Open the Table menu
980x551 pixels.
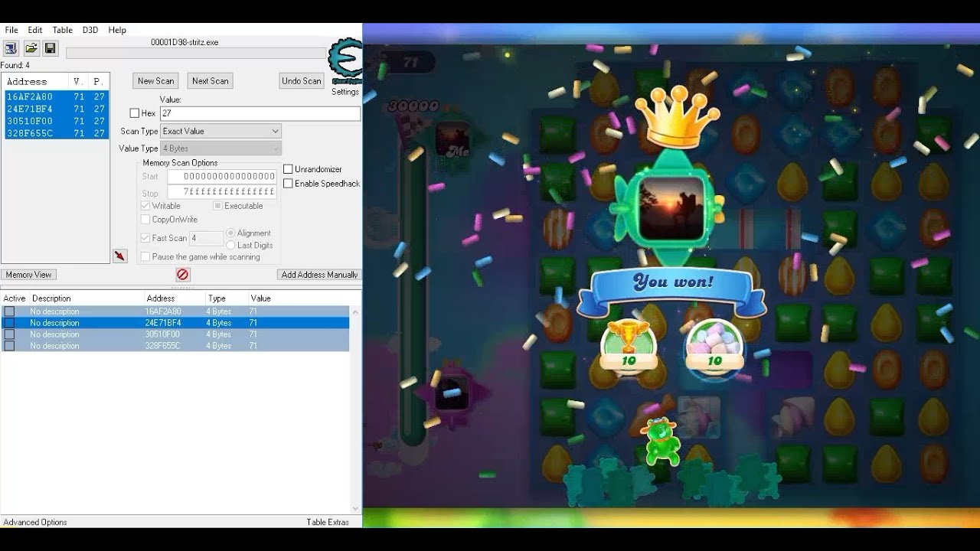click(62, 30)
